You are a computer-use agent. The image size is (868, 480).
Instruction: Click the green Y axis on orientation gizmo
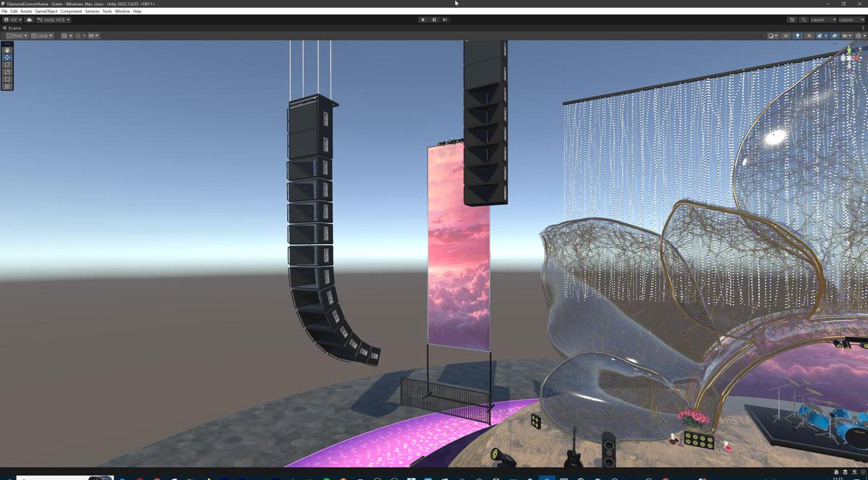pyautogui.click(x=851, y=51)
